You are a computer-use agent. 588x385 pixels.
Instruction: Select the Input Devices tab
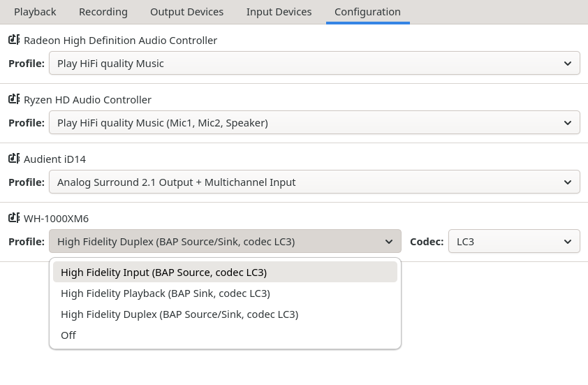[x=279, y=12]
